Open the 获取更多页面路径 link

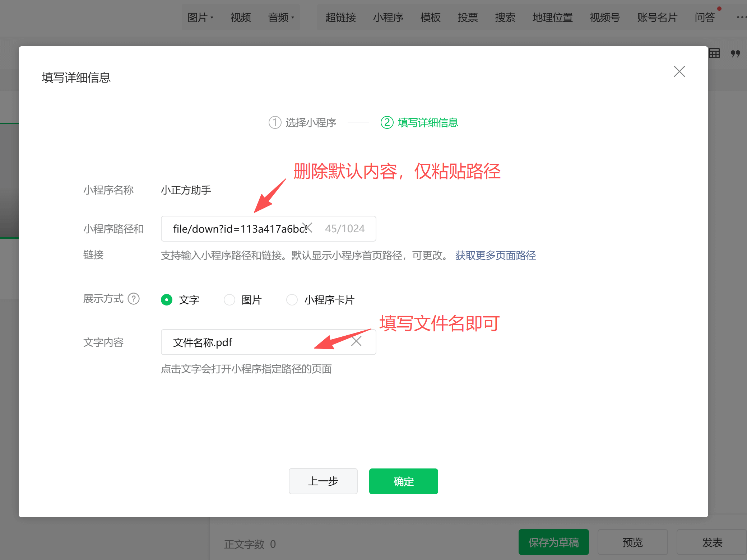(x=495, y=256)
